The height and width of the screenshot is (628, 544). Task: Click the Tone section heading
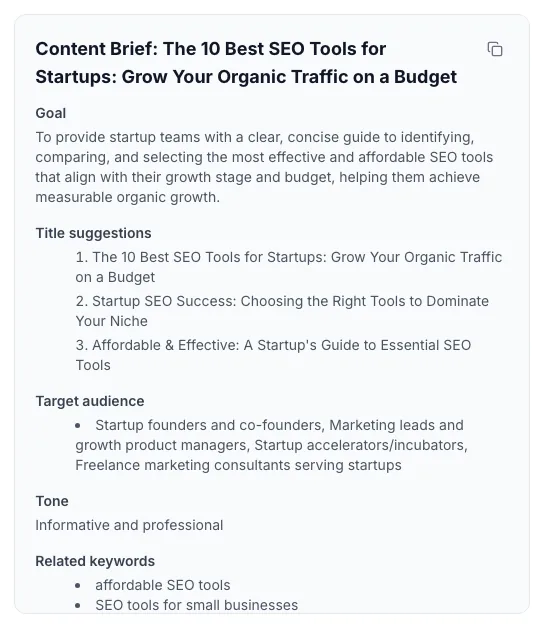pos(52,501)
